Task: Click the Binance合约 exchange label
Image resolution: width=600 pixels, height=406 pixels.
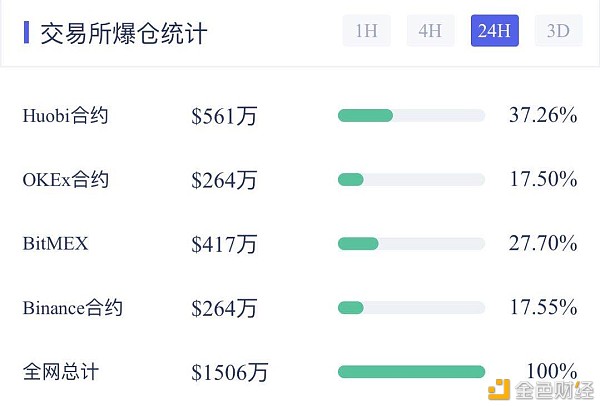Action: [72, 307]
